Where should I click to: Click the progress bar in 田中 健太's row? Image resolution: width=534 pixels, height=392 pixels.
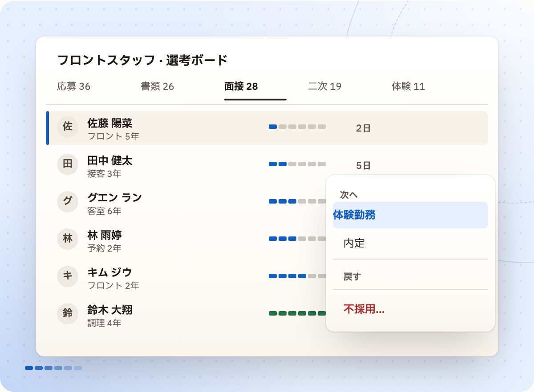(297, 164)
